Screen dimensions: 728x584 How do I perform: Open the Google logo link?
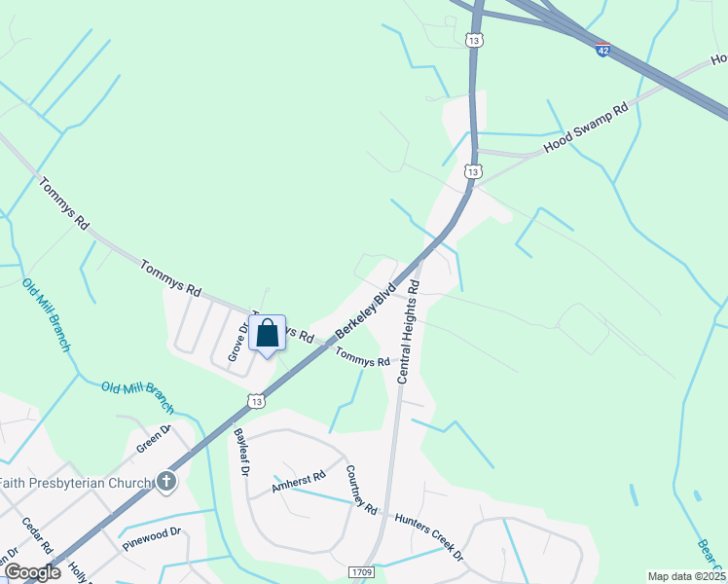[x=32, y=572]
